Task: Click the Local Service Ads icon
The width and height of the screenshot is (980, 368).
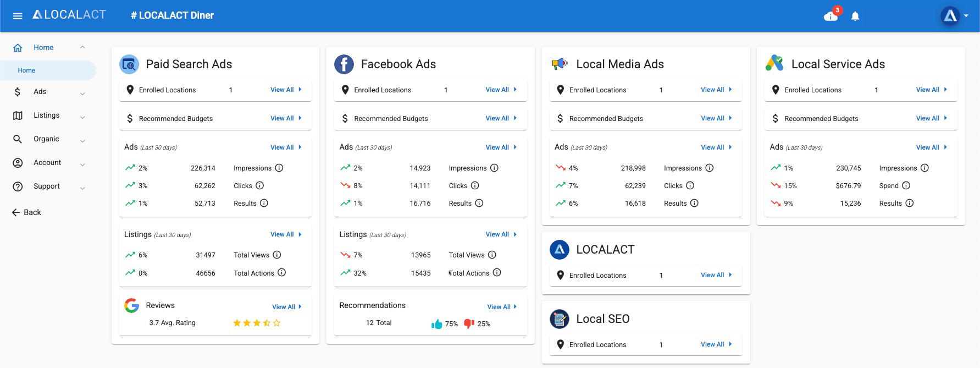Action: [774, 64]
